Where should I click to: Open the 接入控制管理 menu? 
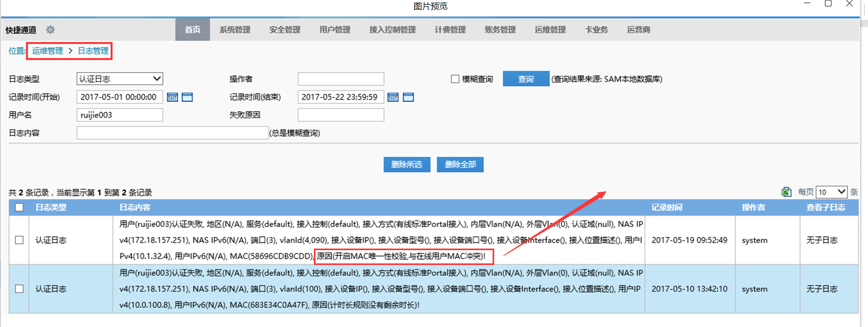point(392,30)
